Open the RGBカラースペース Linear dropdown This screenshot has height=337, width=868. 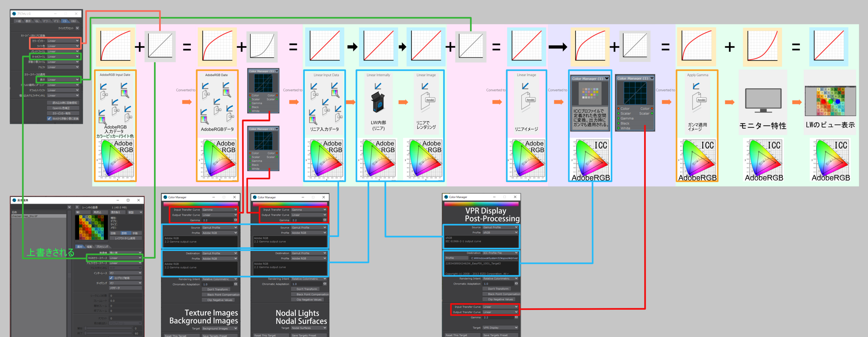coord(125,258)
